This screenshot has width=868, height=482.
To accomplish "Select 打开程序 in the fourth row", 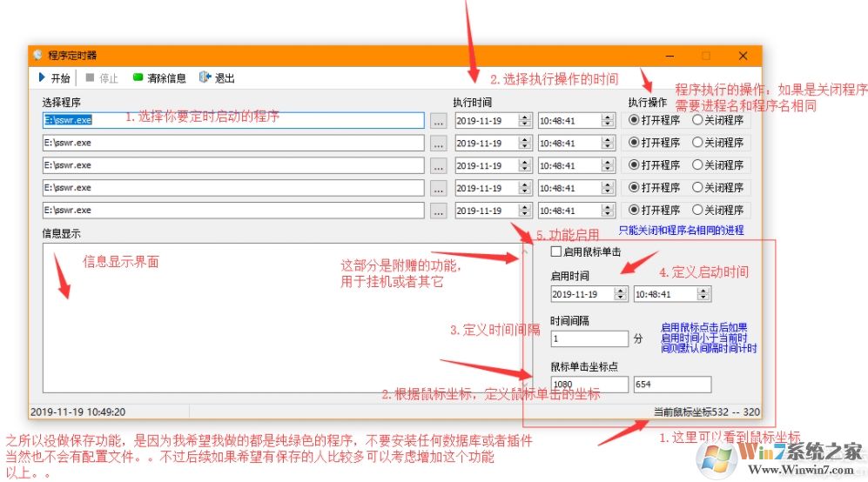I will (654, 188).
